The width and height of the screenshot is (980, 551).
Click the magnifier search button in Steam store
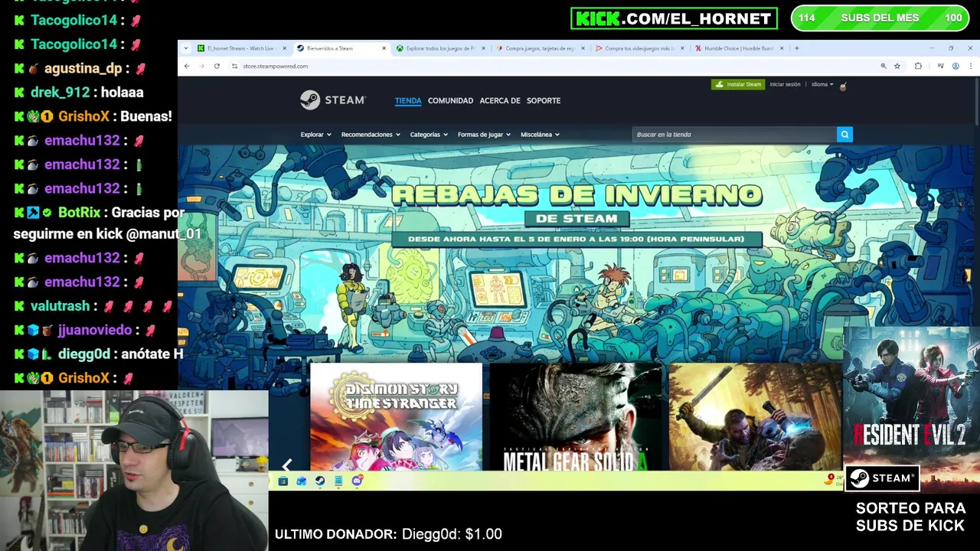844,135
